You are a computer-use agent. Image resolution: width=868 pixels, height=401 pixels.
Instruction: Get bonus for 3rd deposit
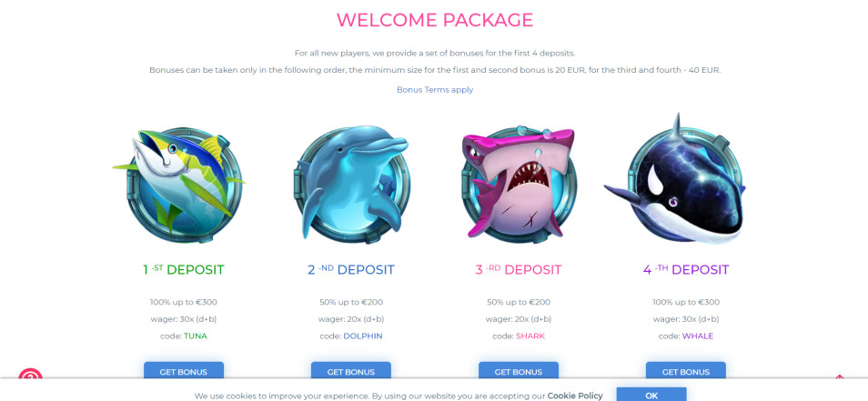(519, 371)
